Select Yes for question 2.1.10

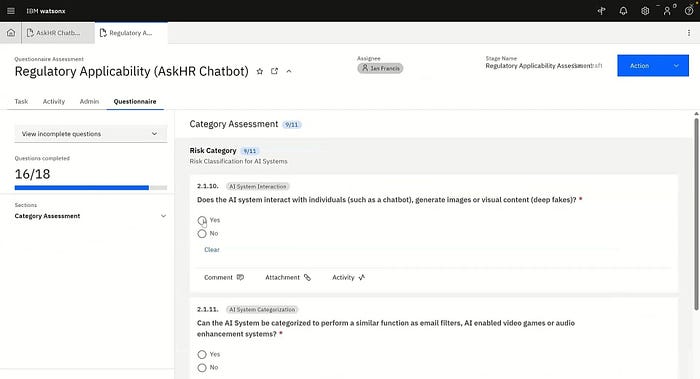pos(202,221)
